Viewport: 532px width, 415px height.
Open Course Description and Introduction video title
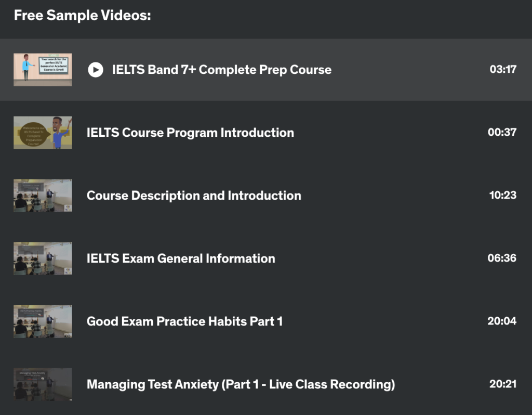[x=194, y=196]
